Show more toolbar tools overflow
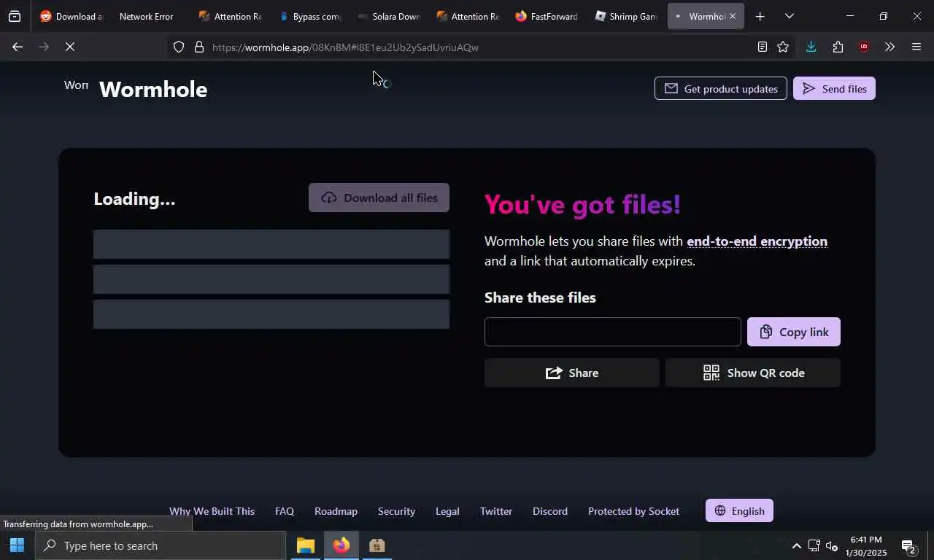This screenshot has width=934, height=560. point(889,47)
